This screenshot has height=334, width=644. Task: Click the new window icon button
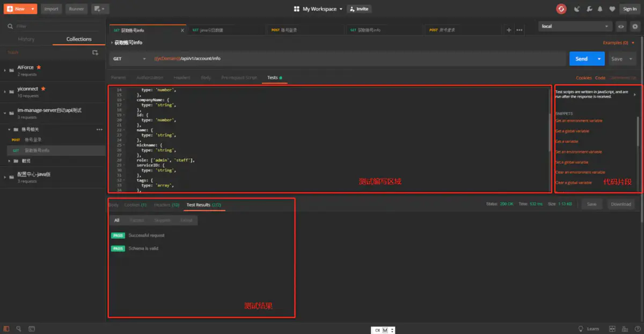(100, 9)
